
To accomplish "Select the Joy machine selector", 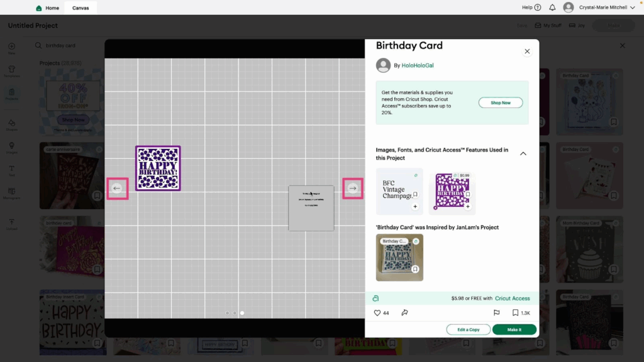I will [577, 25].
